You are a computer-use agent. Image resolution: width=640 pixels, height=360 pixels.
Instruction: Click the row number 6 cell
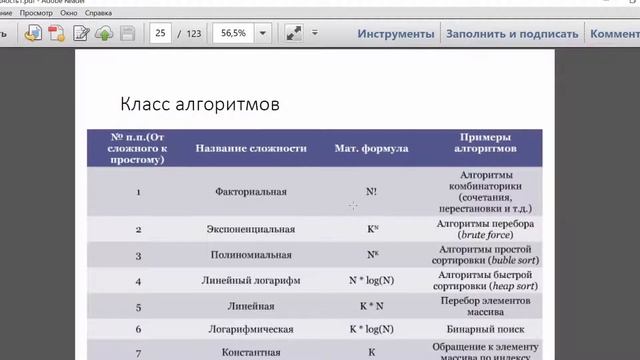pyautogui.click(x=138, y=329)
